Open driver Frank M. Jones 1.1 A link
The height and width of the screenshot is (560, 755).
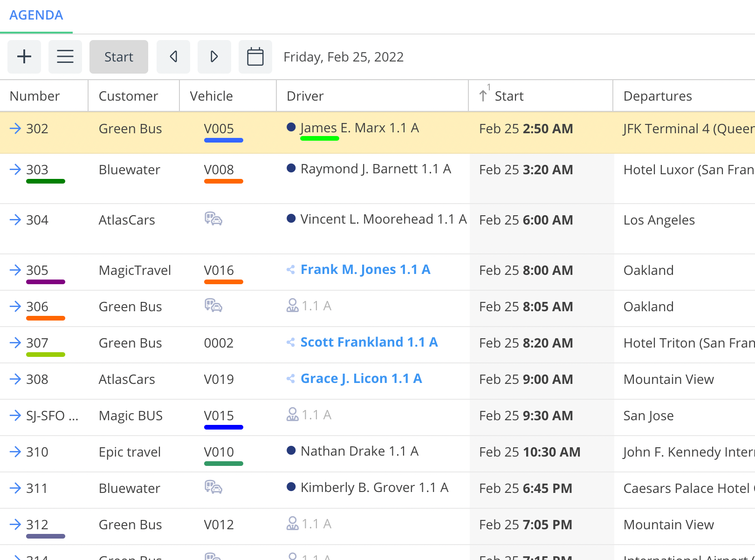[x=365, y=270]
